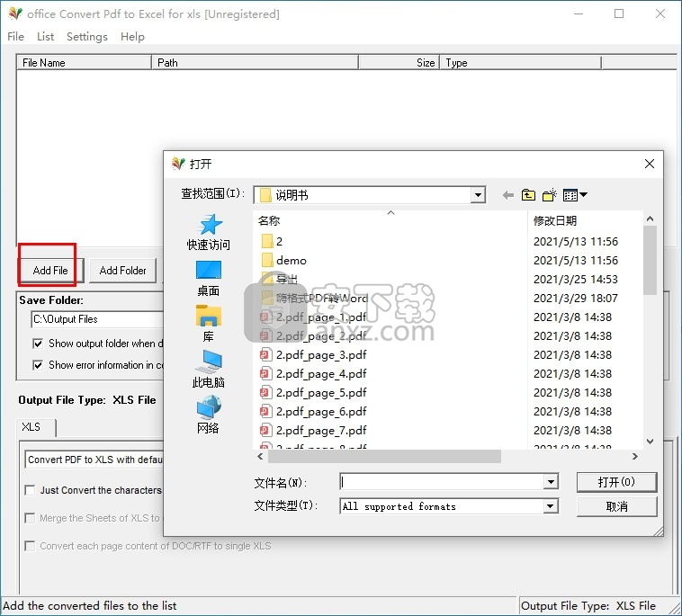Select file 2.pdf_page_6.pdf
682x616 pixels.
click(x=321, y=412)
